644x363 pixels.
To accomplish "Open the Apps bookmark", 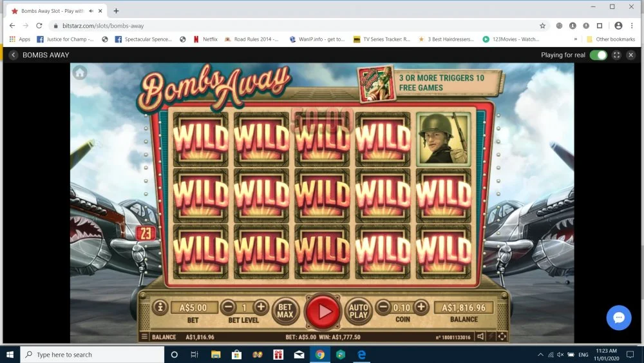I will click(x=20, y=39).
